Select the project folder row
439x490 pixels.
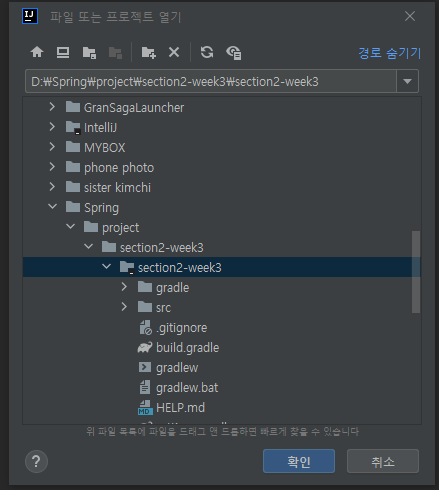pyautogui.click(x=222, y=227)
